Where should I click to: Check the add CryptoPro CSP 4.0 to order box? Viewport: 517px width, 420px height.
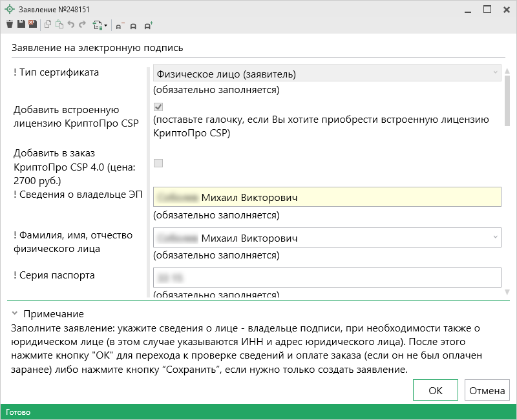[x=158, y=163]
